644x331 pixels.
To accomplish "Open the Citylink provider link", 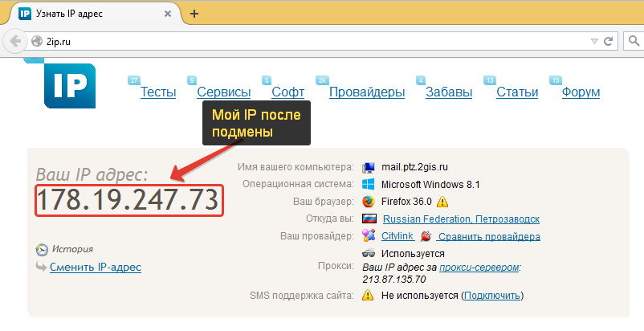I will [397, 236].
